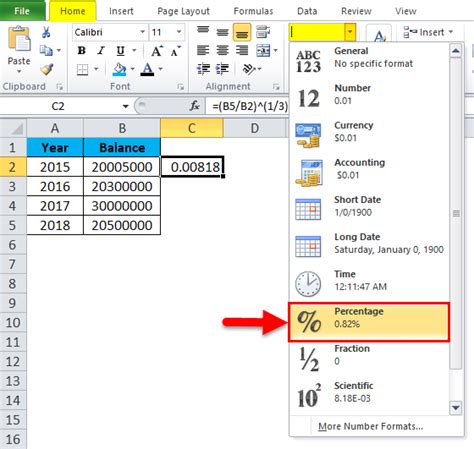Open the Merge & Center dropdown arrow
The image size is (474, 449).
pos(276,51)
